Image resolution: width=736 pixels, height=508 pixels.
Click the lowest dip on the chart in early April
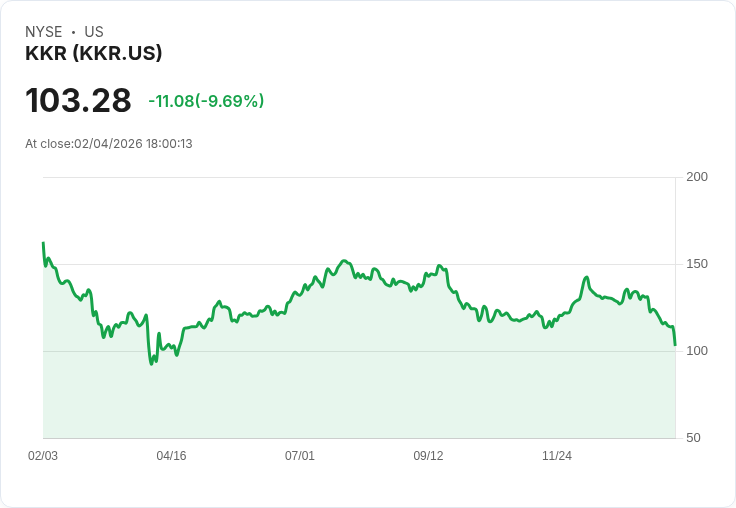(x=152, y=363)
